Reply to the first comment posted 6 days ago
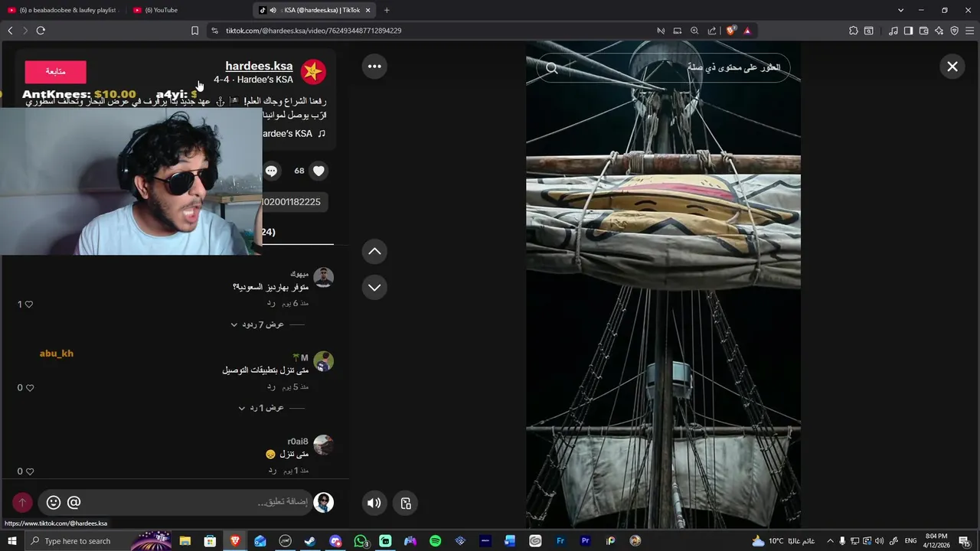980x551 pixels. (271, 303)
